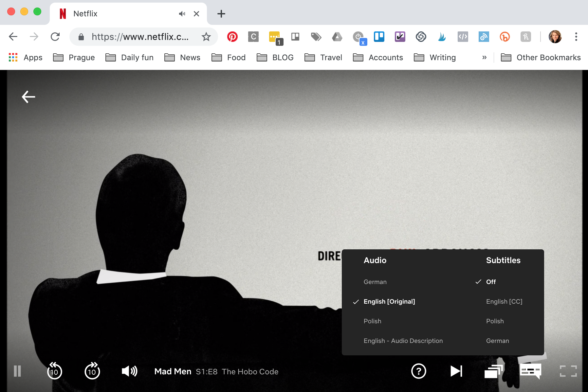Open the Daily fun bookmarks folder
The image size is (588, 392).
pyautogui.click(x=129, y=58)
